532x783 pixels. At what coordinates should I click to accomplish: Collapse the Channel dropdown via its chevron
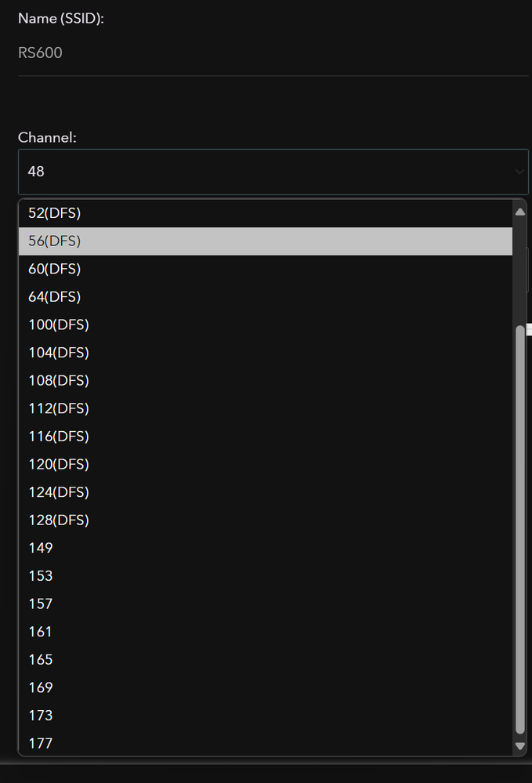[519, 172]
